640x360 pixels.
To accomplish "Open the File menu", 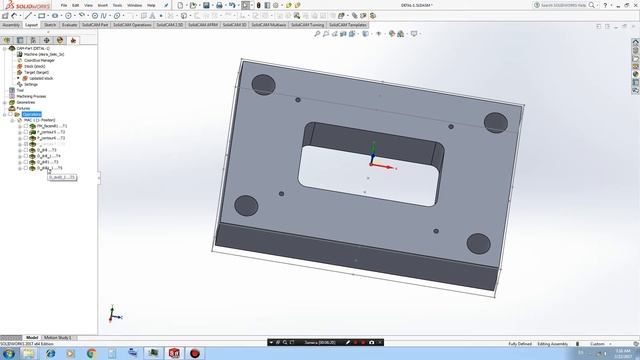I will point(64,5).
